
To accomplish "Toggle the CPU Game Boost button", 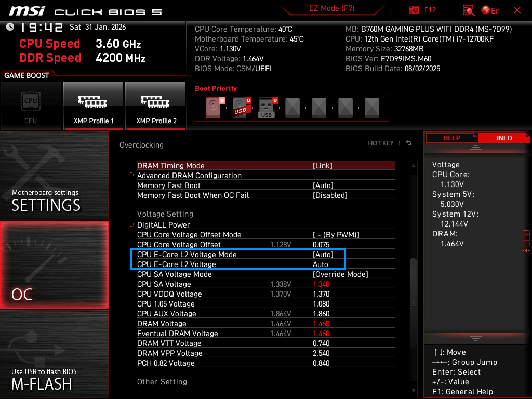I will pyautogui.click(x=31, y=106).
